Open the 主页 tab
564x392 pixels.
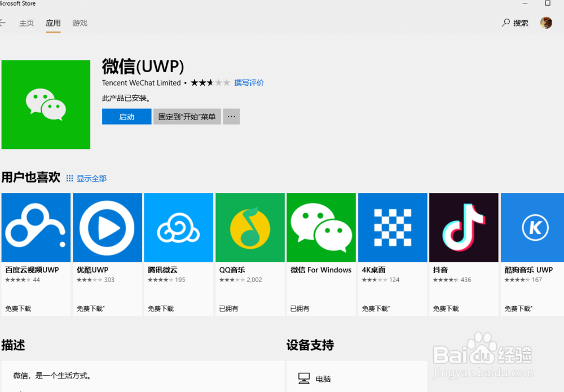27,23
